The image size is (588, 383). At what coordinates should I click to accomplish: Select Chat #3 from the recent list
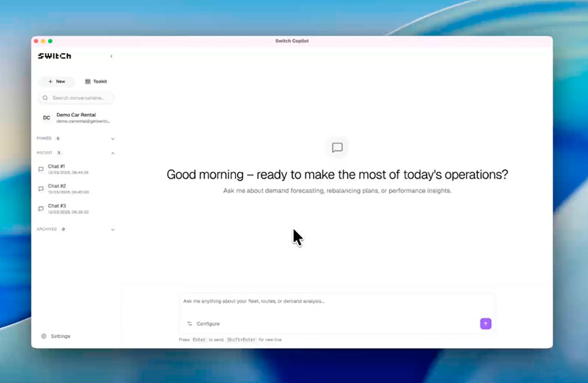point(59,208)
